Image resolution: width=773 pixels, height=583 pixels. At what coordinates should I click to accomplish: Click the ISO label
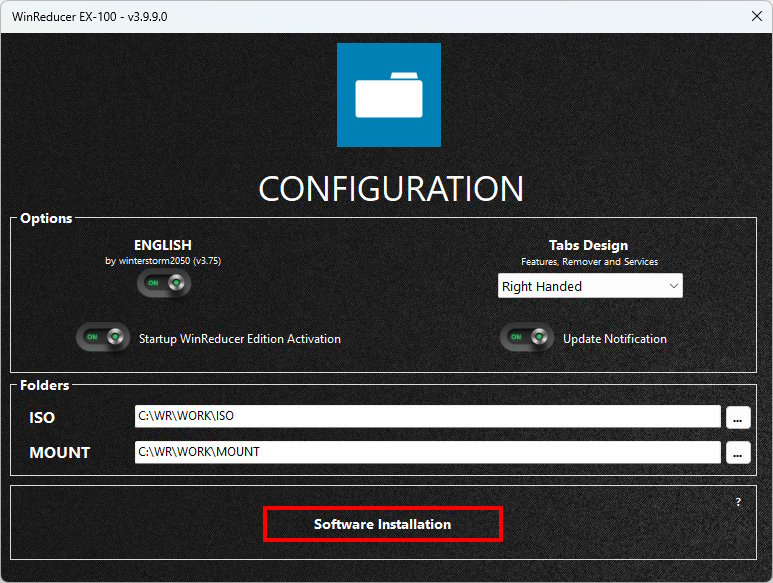point(42,418)
